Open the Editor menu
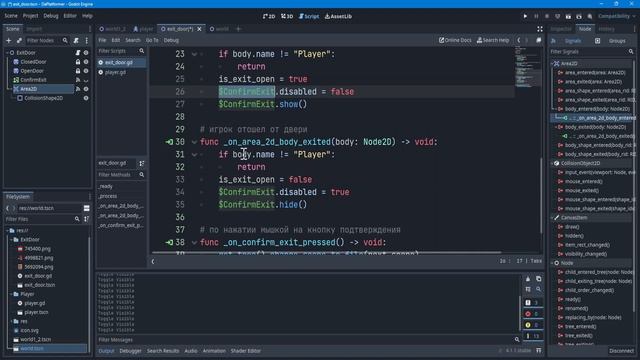 point(70,16)
